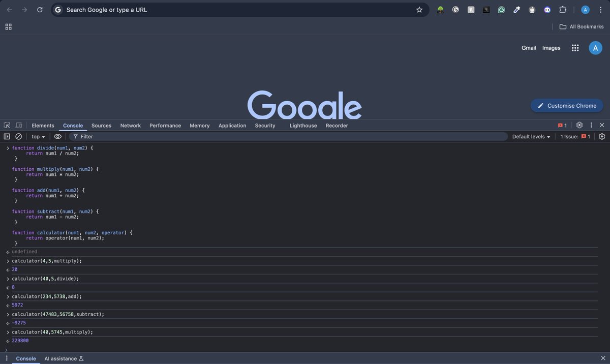The height and width of the screenshot is (364, 610).
Task: Expand the function definitions console entry
Action: click(8, 148)
